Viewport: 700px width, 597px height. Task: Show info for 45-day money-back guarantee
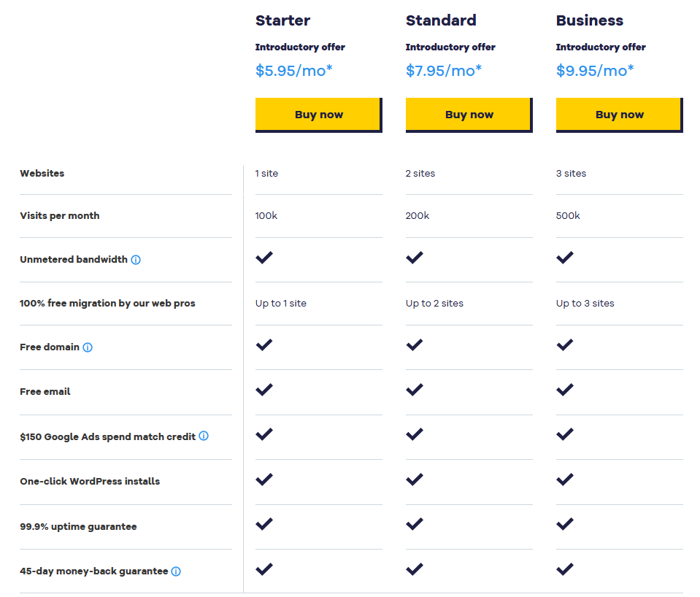pos(176,571)
